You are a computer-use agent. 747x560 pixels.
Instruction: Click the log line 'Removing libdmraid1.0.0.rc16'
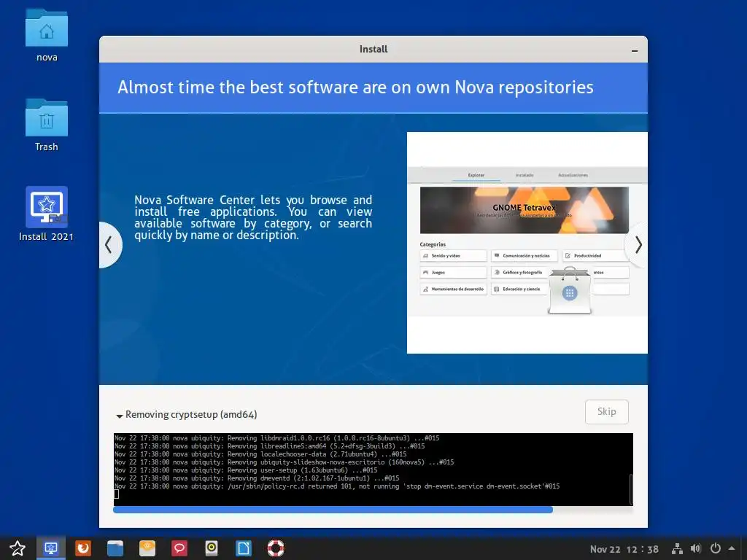coord(276,437)
